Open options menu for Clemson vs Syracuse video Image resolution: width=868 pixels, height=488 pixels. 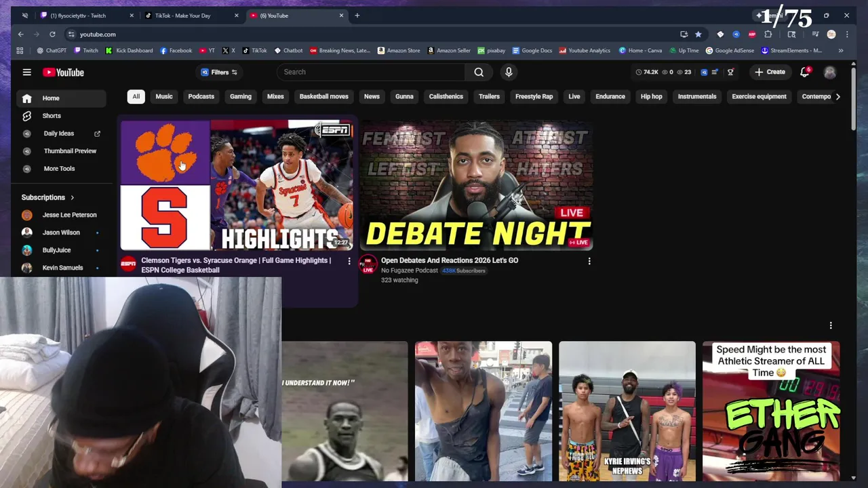coord(349,261)
